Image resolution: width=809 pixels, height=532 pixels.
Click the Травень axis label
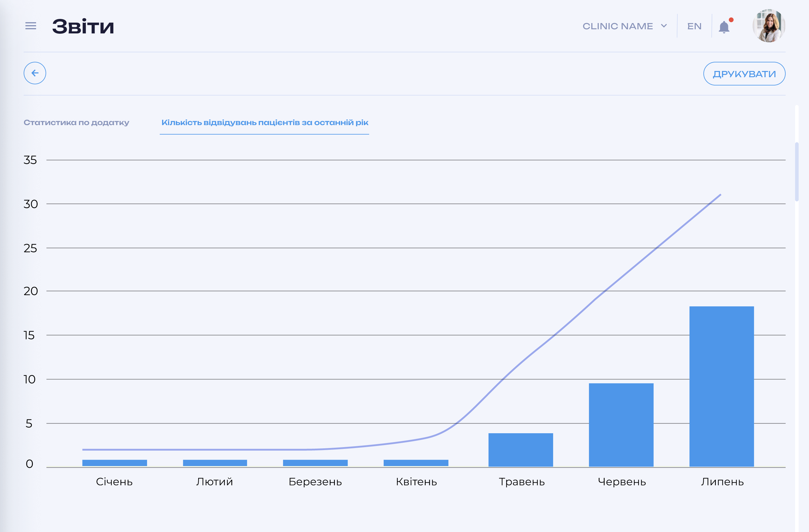coord(521,482)
